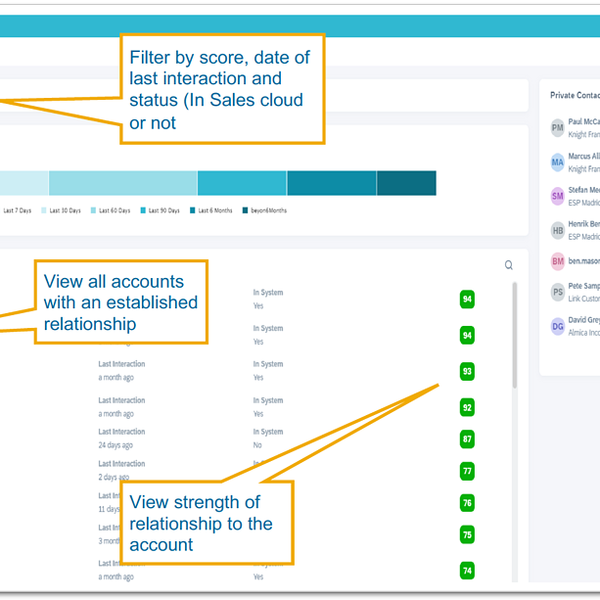Open the MA avatar for Marcus

(x=557, y=162)
